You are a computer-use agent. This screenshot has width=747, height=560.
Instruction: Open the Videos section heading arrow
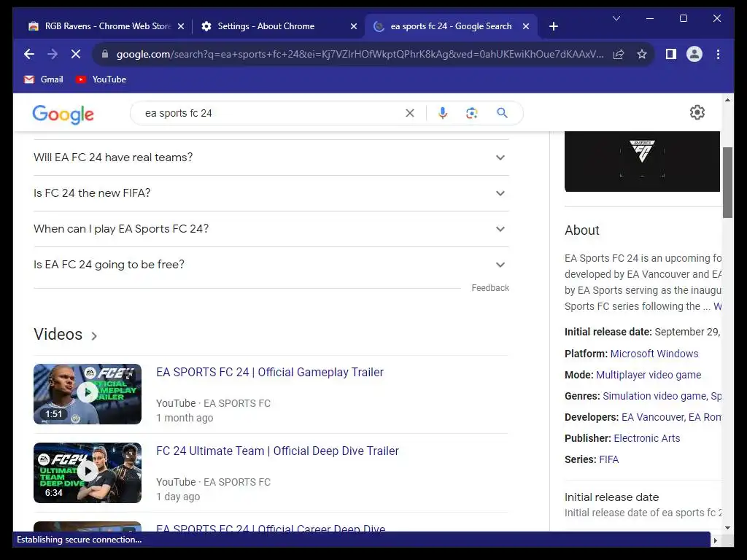94,336
